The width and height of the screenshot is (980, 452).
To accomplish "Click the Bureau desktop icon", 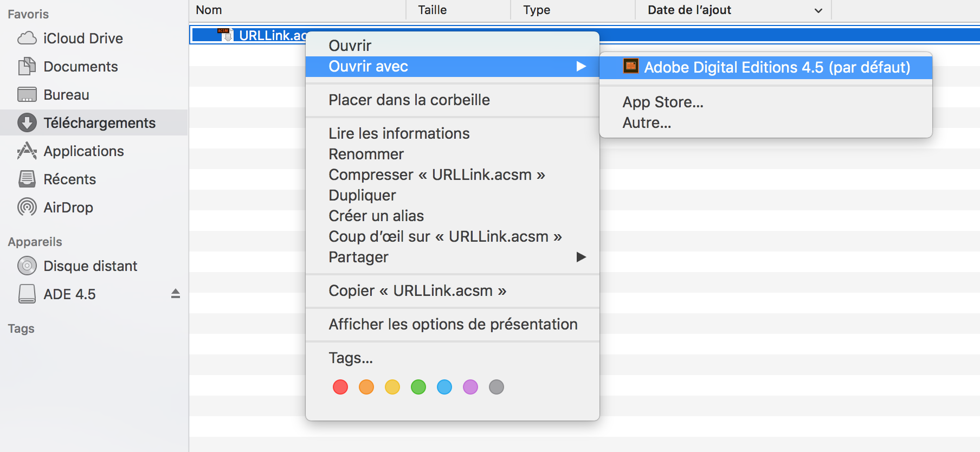I will pos(27,95).
